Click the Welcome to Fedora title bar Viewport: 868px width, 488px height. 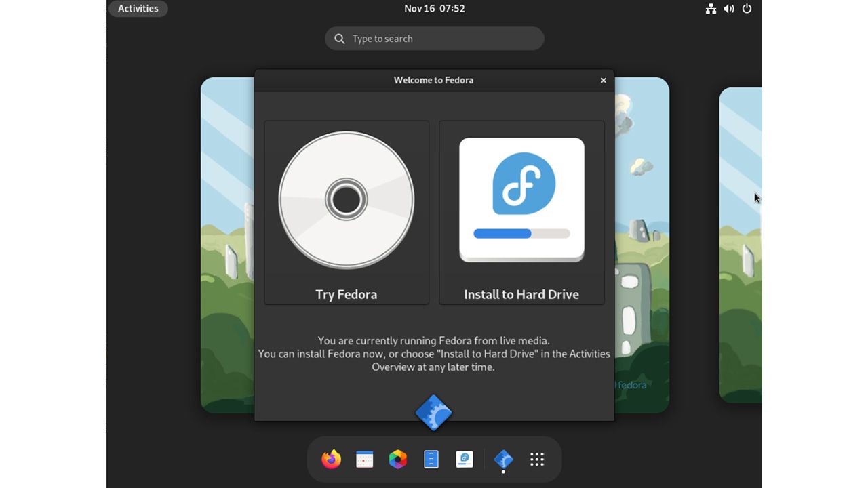click(x=434, y=80)
